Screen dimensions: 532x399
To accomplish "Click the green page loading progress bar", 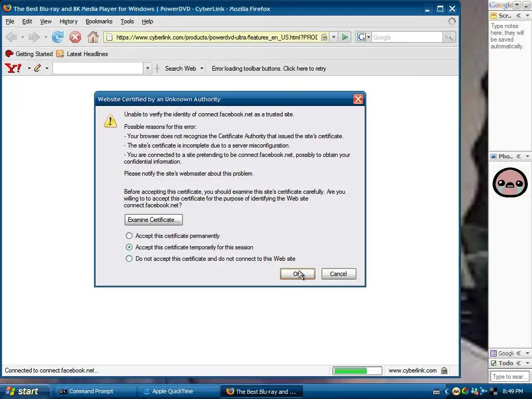I will coord(357,370).
